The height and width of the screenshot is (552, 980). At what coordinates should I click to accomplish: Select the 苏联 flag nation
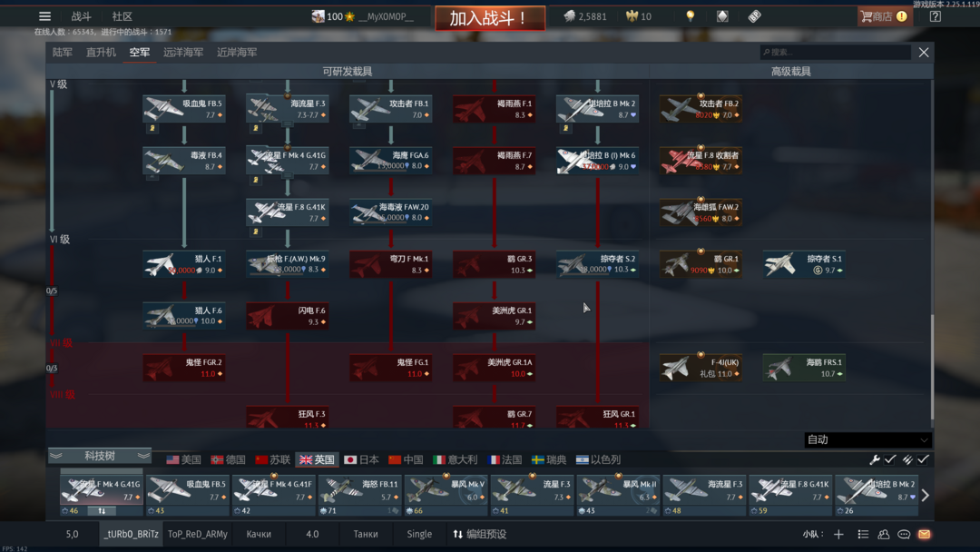(x=273, y=459)
